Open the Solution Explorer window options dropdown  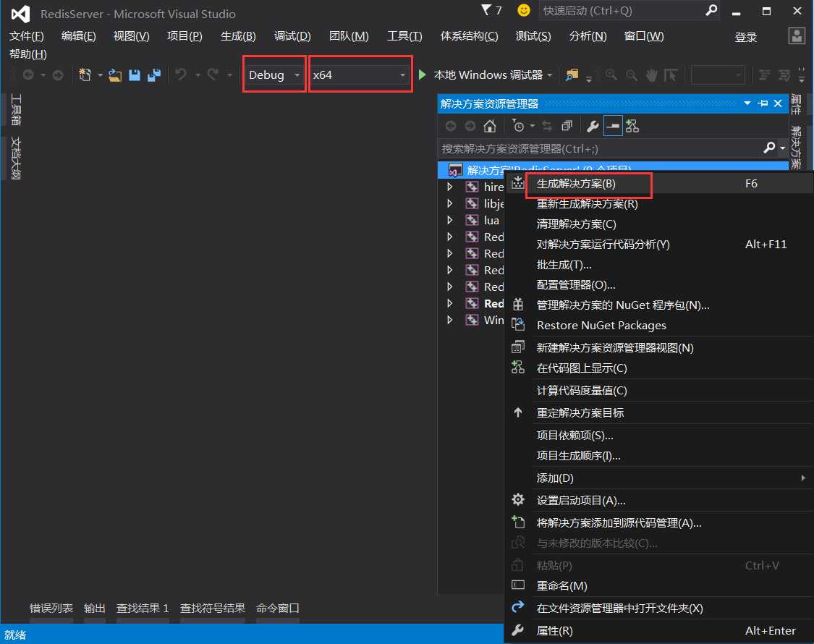pyautogui.click(x=747, y=103)
